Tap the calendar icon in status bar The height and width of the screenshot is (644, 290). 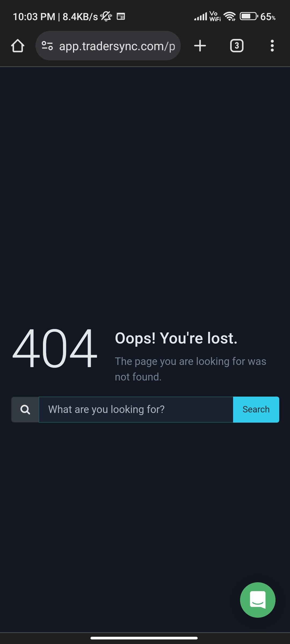click(121, 16)
